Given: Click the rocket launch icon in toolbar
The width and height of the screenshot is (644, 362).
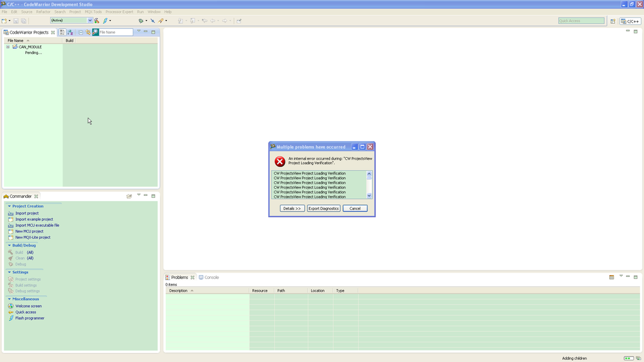Looking at the screenshot, I should point(161,21).
